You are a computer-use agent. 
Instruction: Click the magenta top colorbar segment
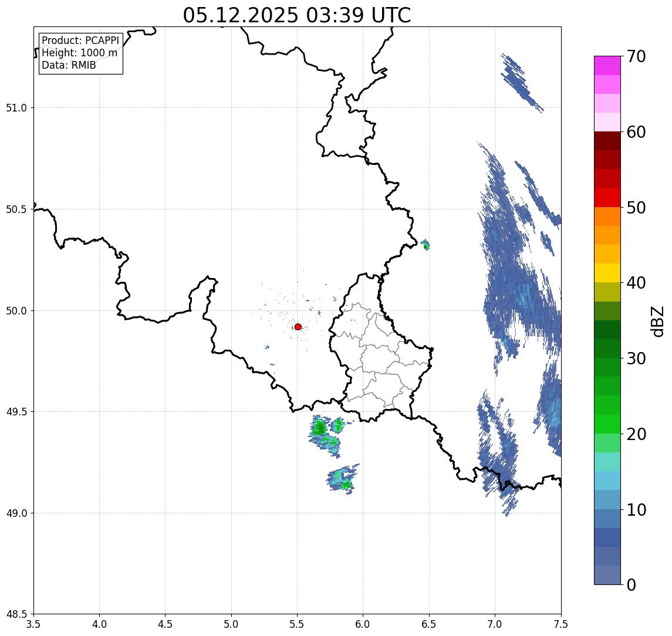607,66
